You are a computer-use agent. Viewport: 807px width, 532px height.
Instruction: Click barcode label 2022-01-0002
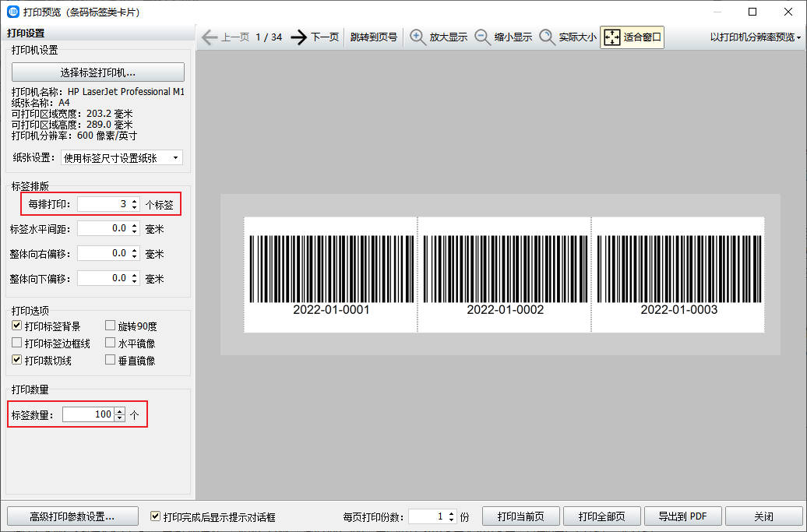point(505,275)
